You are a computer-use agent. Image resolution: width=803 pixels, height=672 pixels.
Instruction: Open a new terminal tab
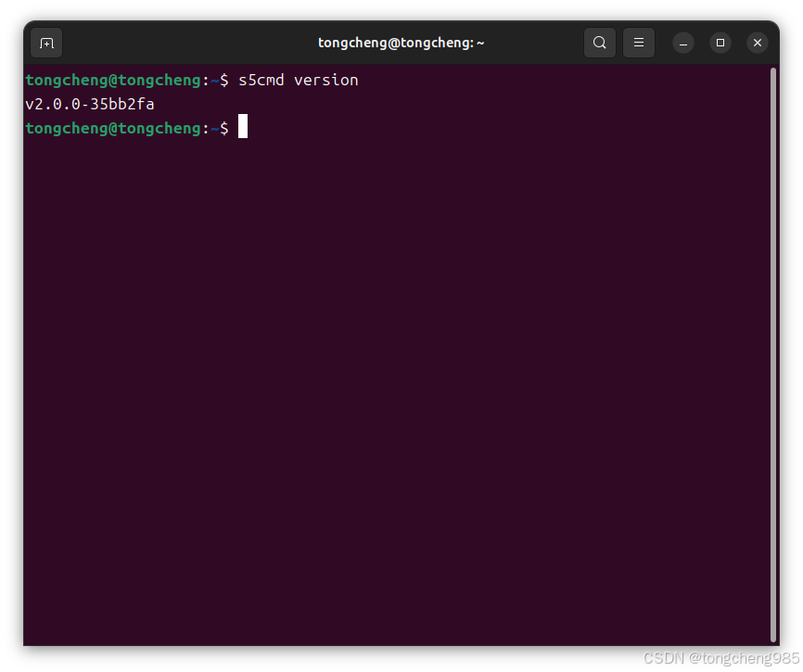tap(46, 43)
